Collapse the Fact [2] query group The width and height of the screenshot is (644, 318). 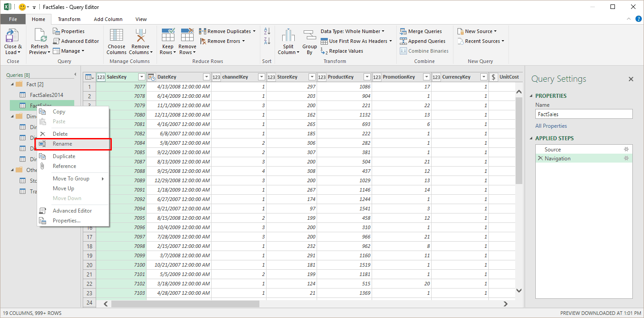click(x=12, y=84)
